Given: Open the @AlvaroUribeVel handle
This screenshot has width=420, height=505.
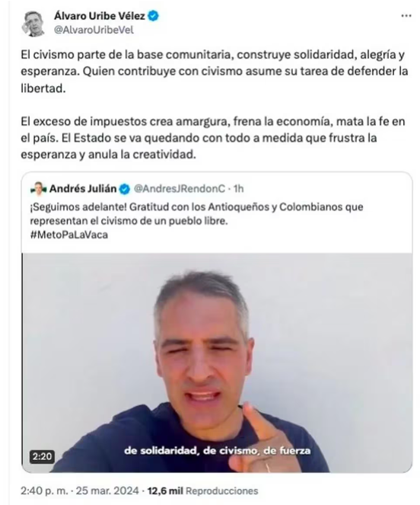Looking at the screenshot, I should click(94, 30).
